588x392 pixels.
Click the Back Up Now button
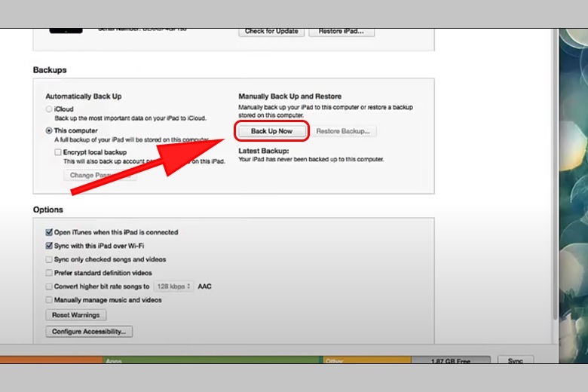271,131
